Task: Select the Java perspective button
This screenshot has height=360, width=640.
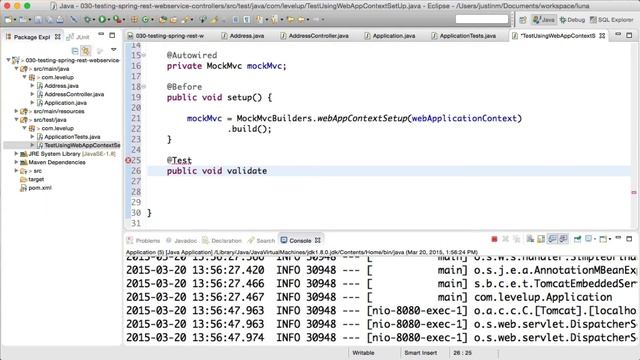Action: [544, 20]
